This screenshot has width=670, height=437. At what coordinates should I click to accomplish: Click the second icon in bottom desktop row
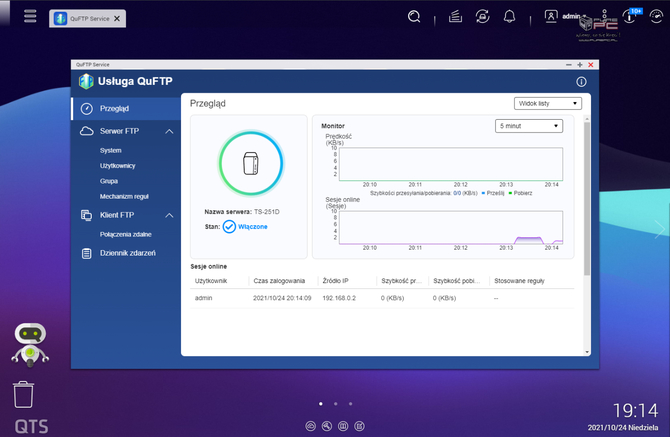click(x=327, y=426)
